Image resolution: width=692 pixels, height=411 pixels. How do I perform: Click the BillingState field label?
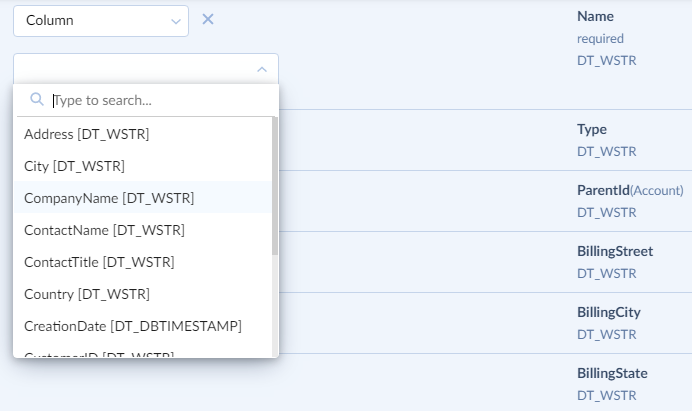612,373
